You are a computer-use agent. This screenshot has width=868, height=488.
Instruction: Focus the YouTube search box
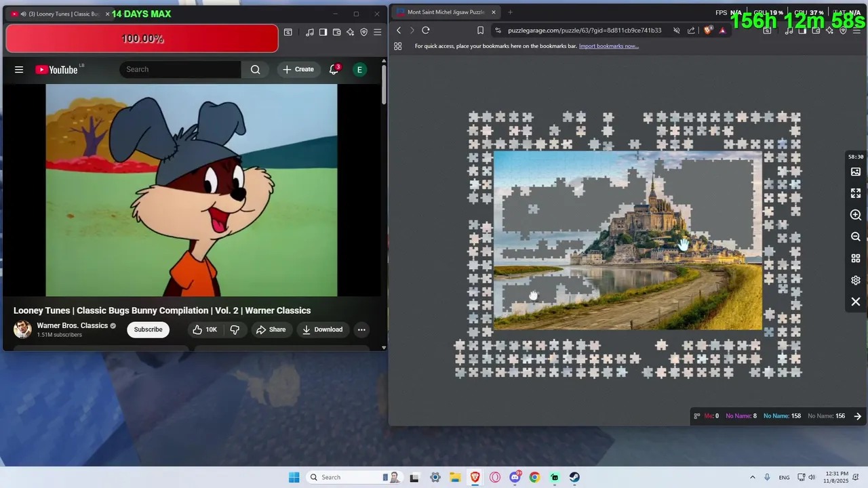[180, 69]
